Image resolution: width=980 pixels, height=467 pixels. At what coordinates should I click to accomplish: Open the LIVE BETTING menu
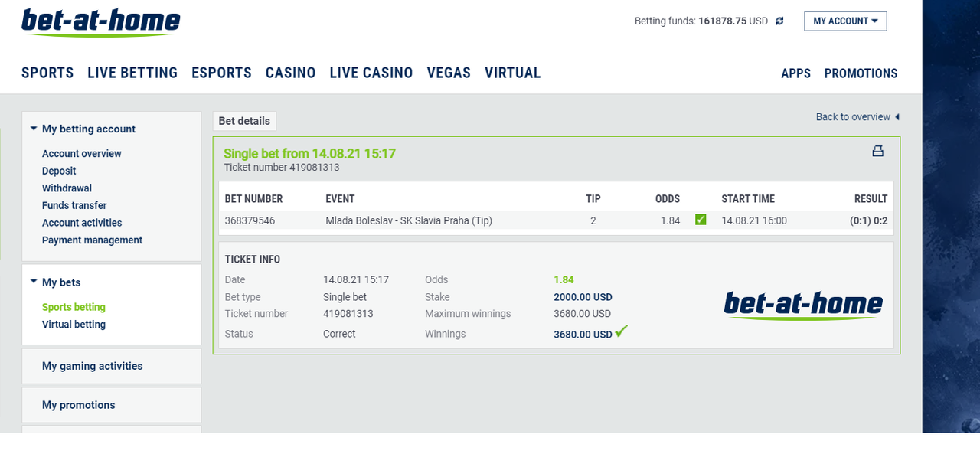pos(132,73)
